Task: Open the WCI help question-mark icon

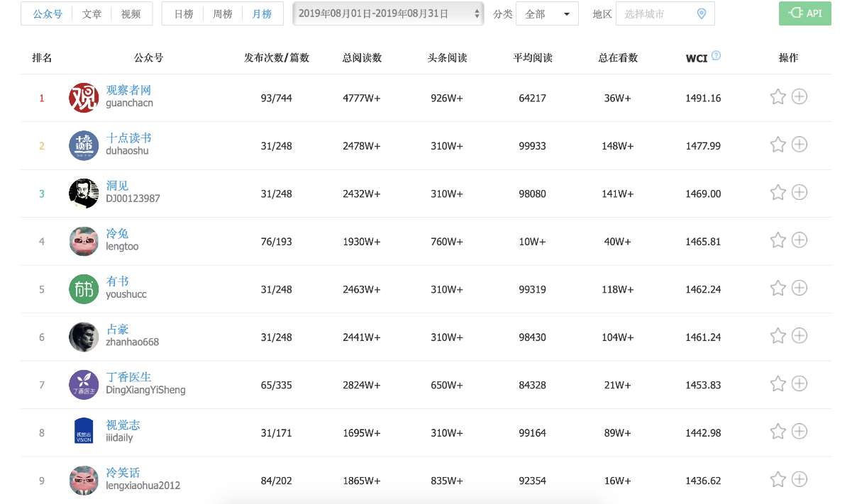Action: coord(716,56)
